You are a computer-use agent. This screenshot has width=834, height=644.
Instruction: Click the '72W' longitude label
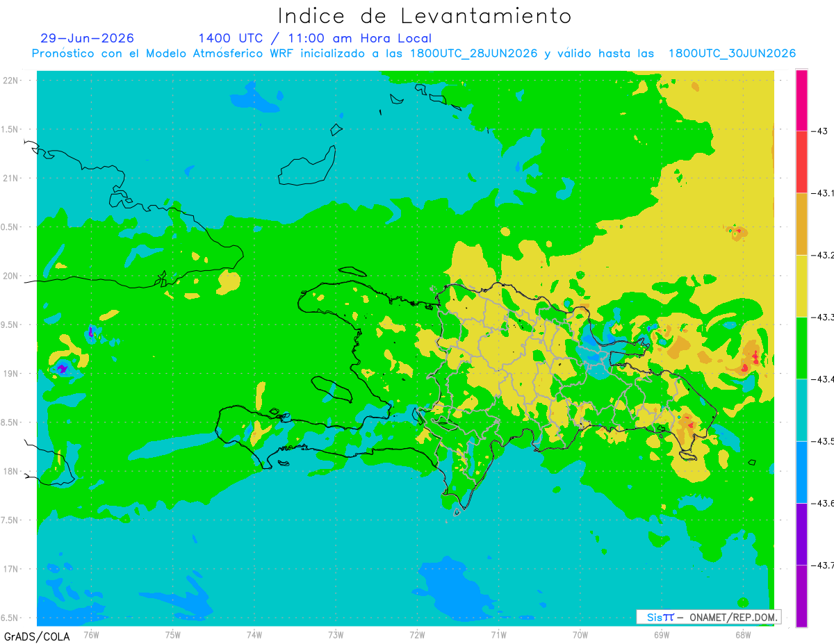tap(417, 634)
